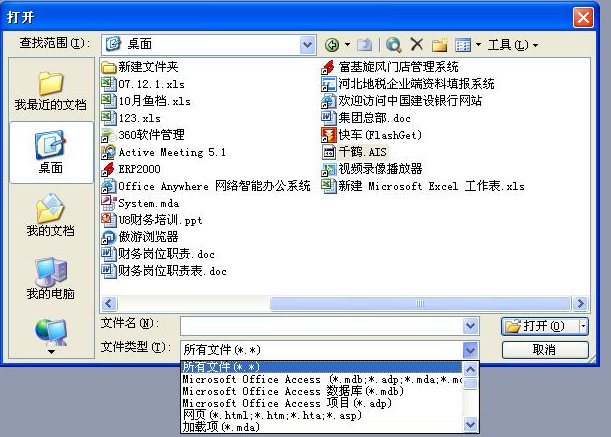Select the 07.12.1.xls file icon

pyautogui.click(x=109, y=84)
